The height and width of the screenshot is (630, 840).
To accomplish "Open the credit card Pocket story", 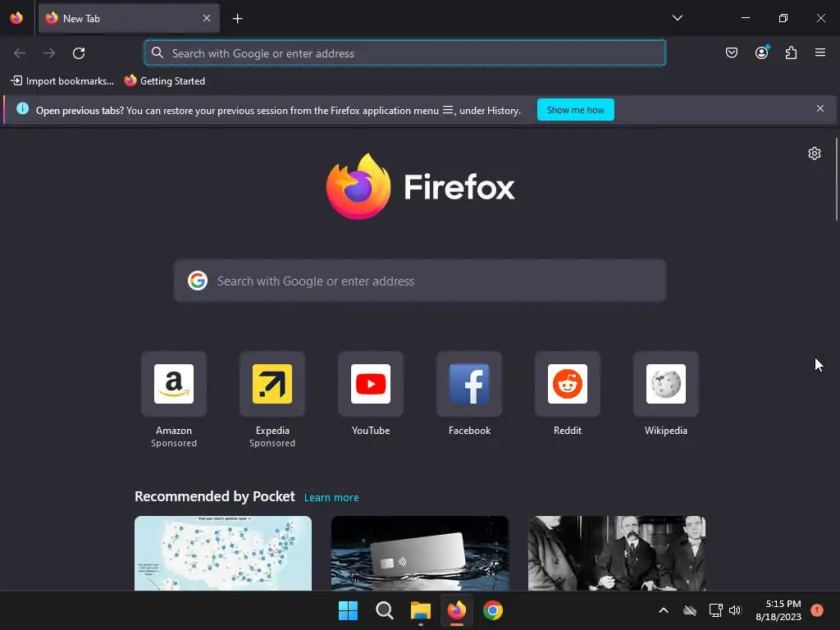I will [x=420, y=554].
